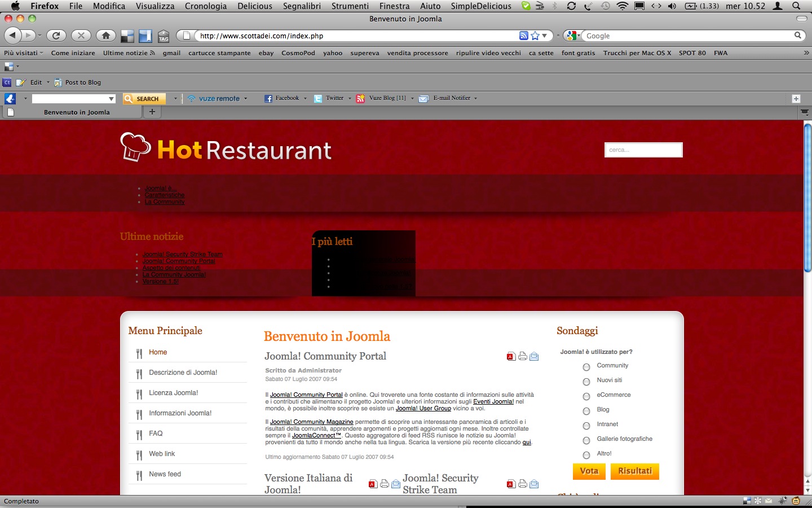Open the back/forward history dropdown arrow
812x508 pixels.
(x=40, y=36)
